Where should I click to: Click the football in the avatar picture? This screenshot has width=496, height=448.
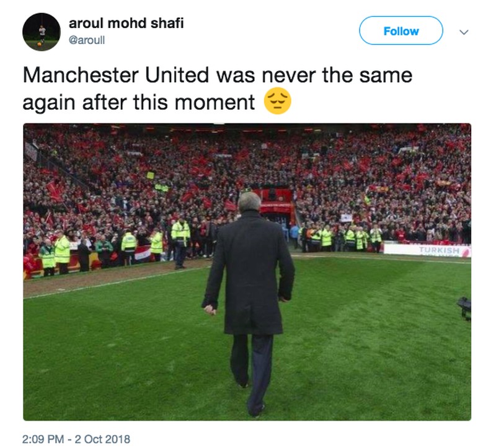click(x=40, y=44)
